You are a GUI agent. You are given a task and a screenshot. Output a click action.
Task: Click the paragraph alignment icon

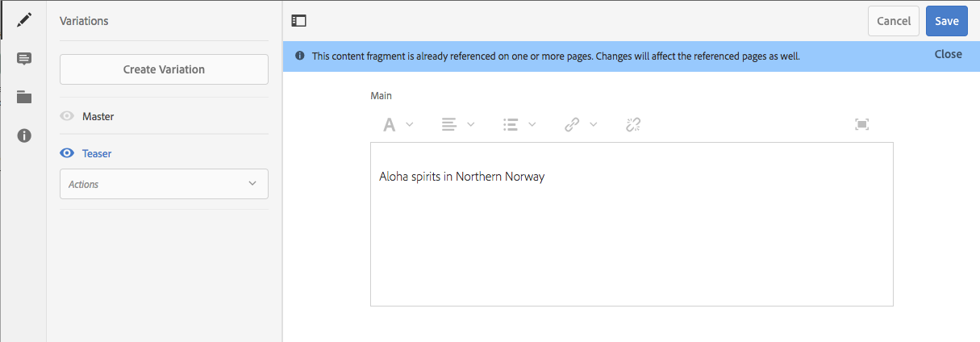tap(449, 124)
